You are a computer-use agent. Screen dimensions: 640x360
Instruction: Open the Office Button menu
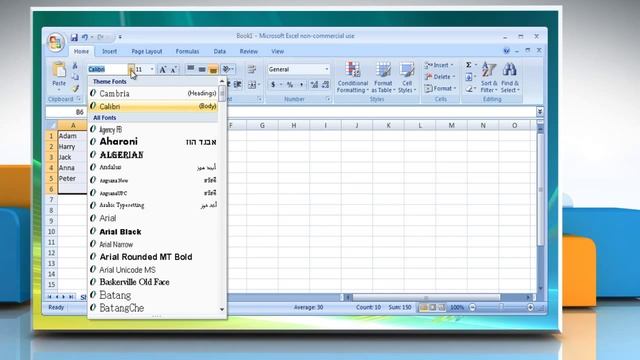click(x=56, y=42)
